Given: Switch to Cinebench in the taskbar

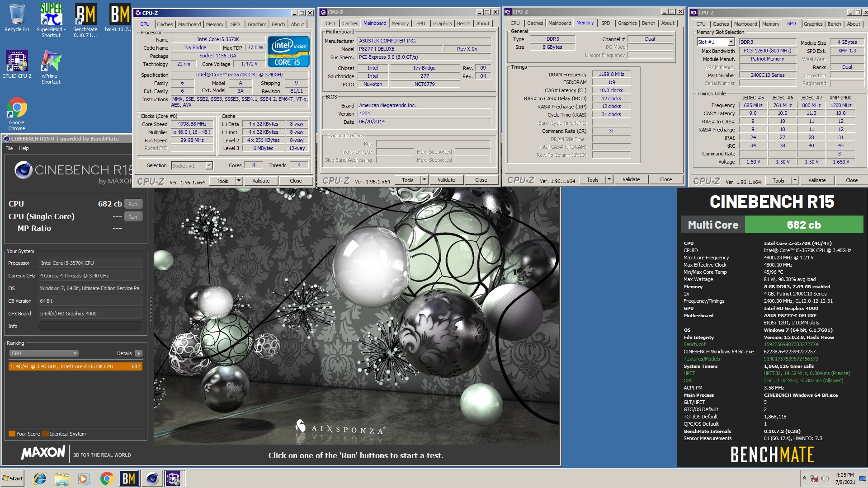Looking at the screenshot, I should 152,479.
